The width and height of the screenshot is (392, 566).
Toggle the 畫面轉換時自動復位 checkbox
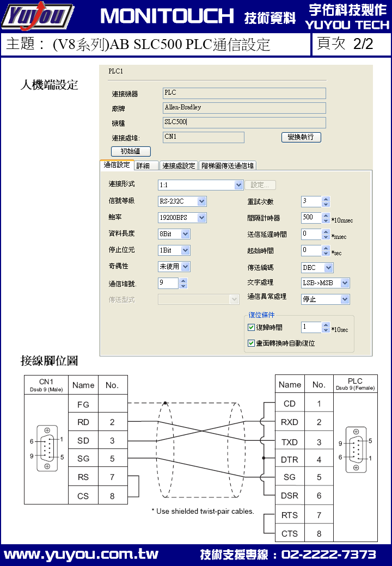pos(251,343)
